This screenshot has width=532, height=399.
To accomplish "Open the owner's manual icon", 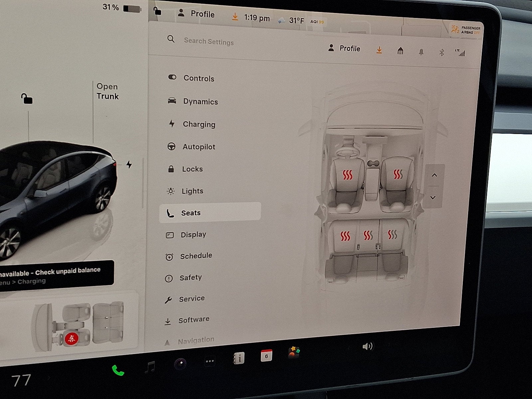I will (238, 358).
